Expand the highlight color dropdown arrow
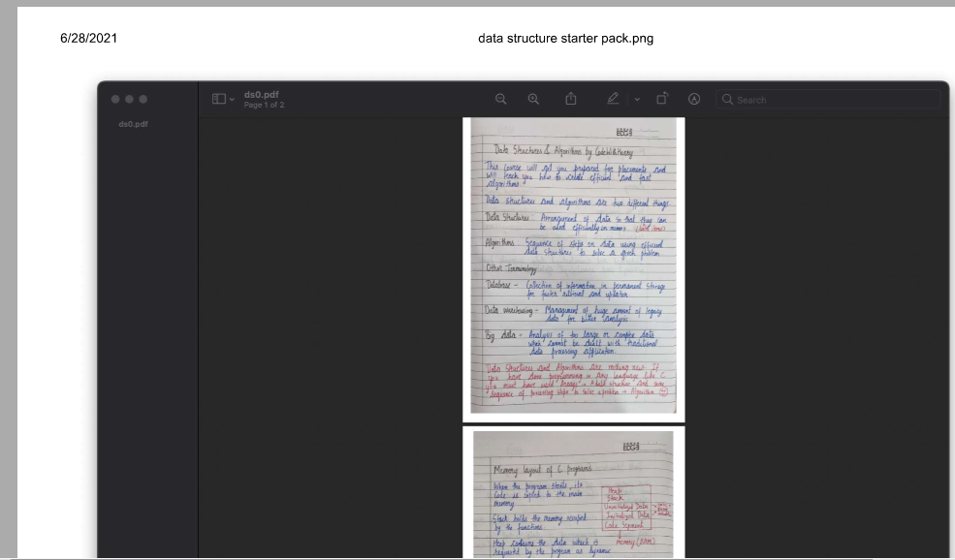The width and height of the screenshot is (955, 560). pyautogui.click(x=637, y=99)
